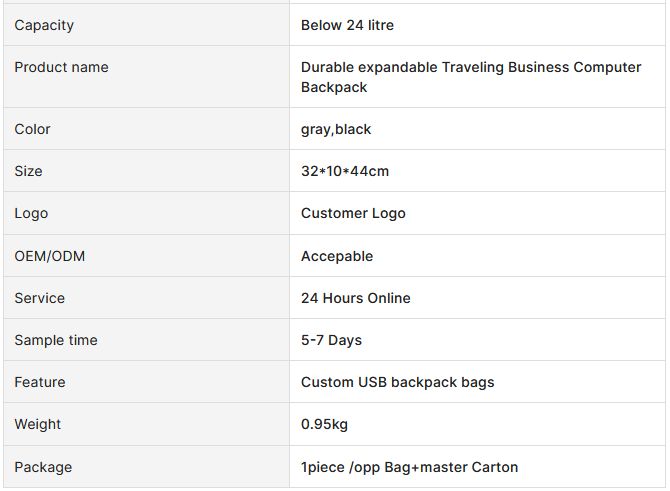Click the Weight label cell
The width and height of the screenshot is (670, 491).
(147, 424)
